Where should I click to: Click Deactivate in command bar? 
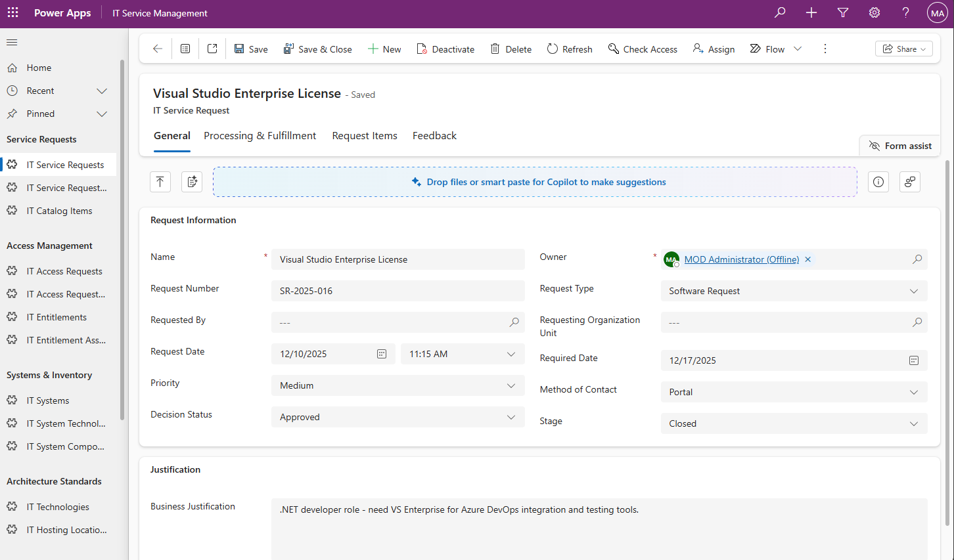point(445,49)
